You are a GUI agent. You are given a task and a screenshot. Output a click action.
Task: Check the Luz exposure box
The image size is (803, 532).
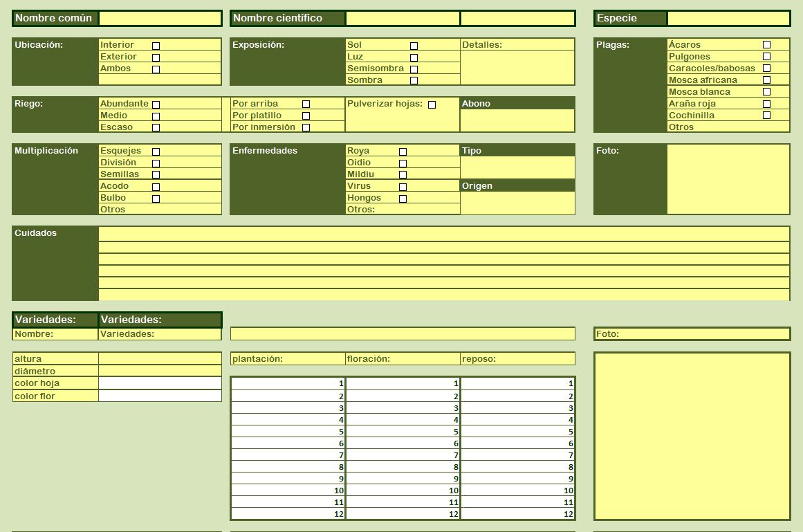click(414, 58)
